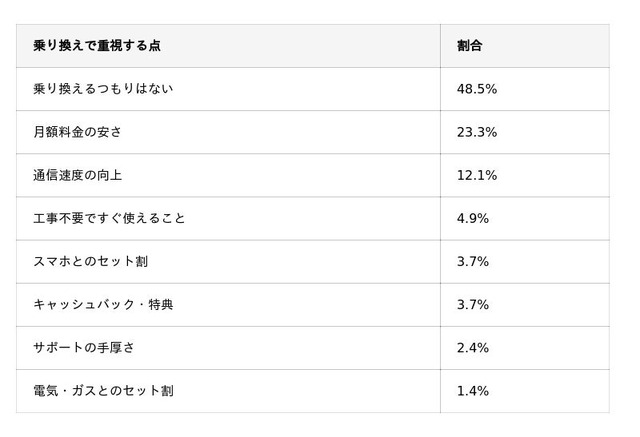Viewport: 640px width, 437px height.
Task: Click empty space in the 割合 header cell
Action: [x=547, y=46]
